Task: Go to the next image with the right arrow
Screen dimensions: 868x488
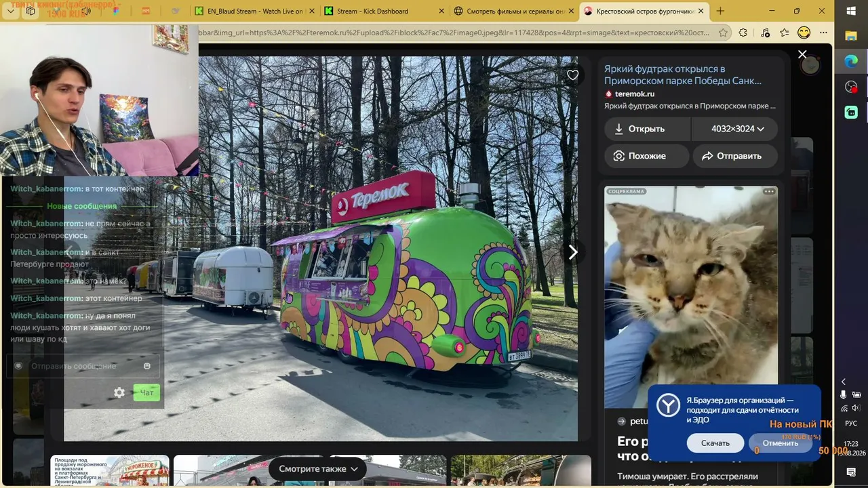Action: pyautogui.click(x=573, y=252)
